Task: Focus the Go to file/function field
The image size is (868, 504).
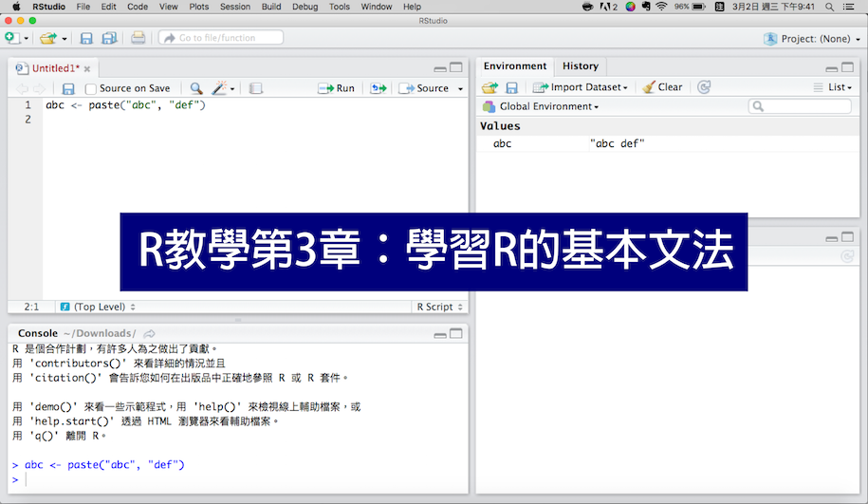Action: click(221, 38)
